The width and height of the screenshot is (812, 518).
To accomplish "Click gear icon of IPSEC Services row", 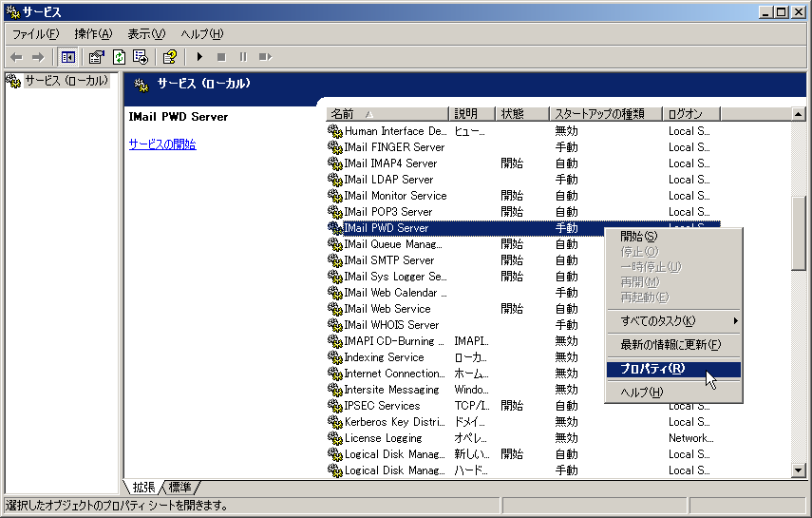I will [x=335, y=406].
